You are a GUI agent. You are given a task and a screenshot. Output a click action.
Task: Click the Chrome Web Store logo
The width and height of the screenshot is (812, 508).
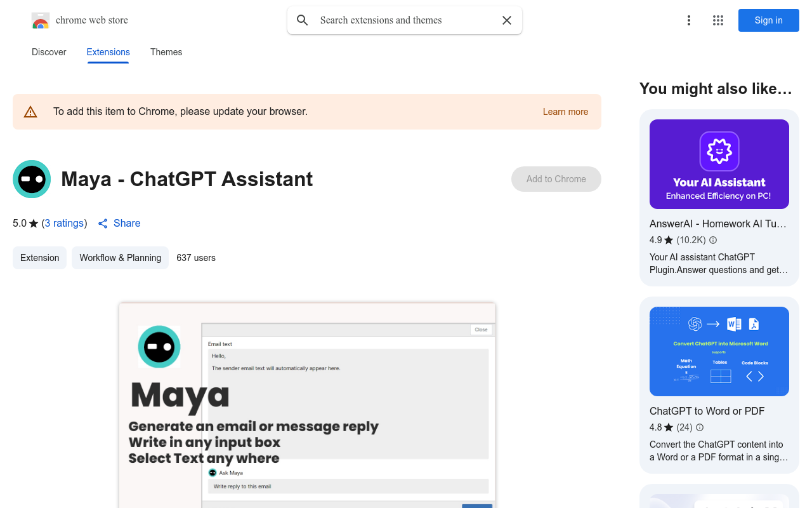(41, 21)
